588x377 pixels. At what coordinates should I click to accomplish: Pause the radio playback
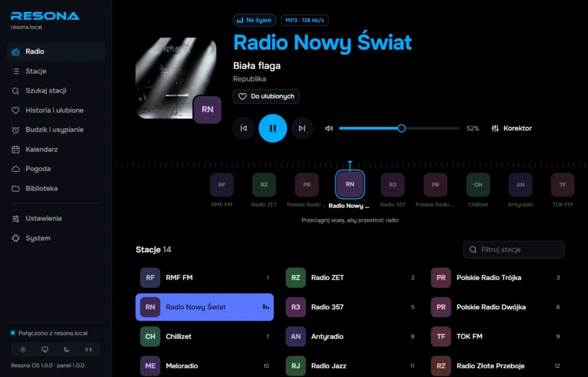(273, 128)
